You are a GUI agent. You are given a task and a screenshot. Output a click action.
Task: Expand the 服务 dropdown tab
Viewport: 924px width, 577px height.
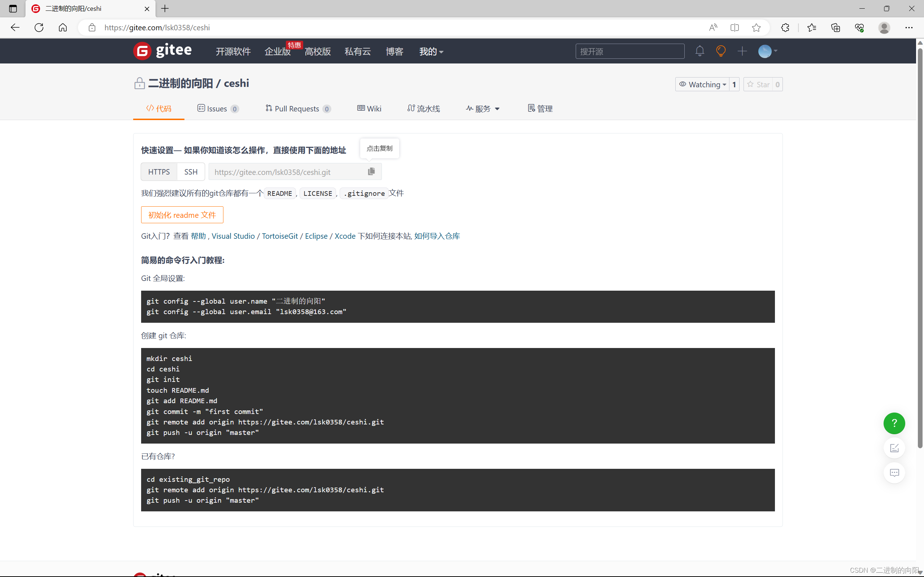[483, 109]
